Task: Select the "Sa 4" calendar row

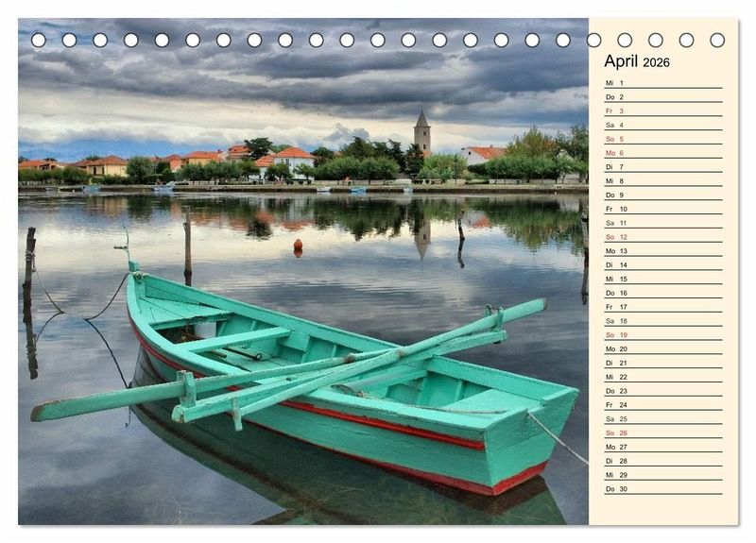Action: (x=663, y=125)
